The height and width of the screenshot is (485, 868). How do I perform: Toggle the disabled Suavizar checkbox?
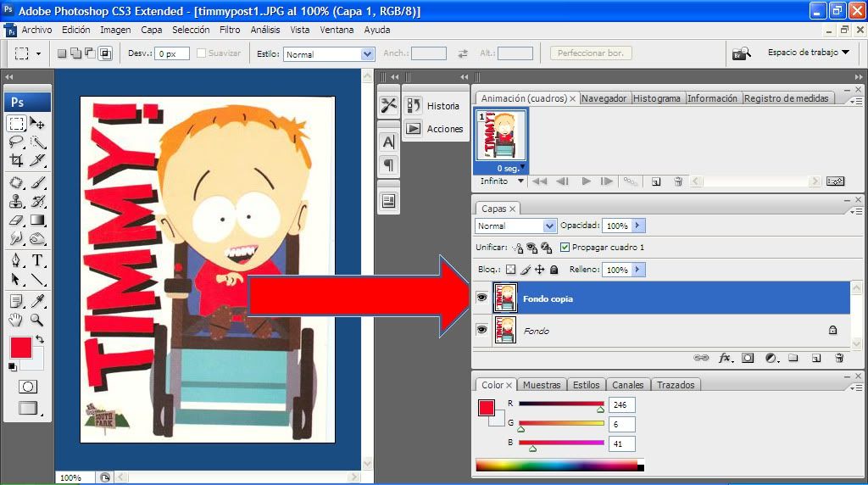pyautogui.click(x=202, y=53)
